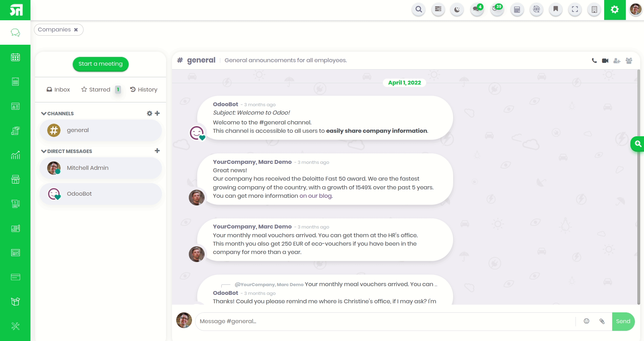
Task: Go to home via the top-left logo
Action: pyautogui.click(x=15, y=10)
